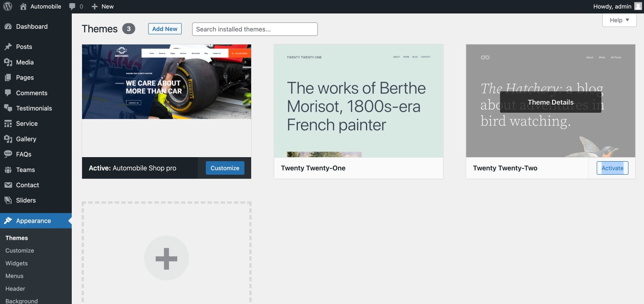Image resolution: width=644 pixels, height=304 pixels.
Task: Open the Customize submenu link
Action: coord(20,251)
